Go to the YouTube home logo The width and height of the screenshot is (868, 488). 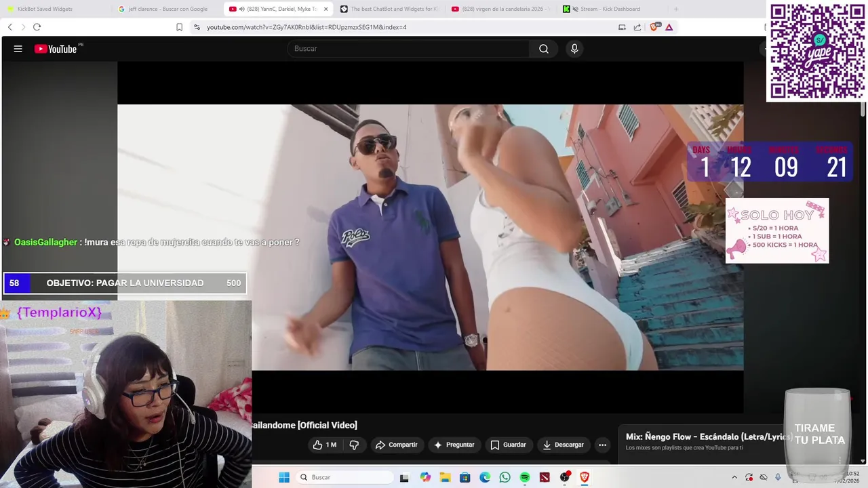point(56,49)
